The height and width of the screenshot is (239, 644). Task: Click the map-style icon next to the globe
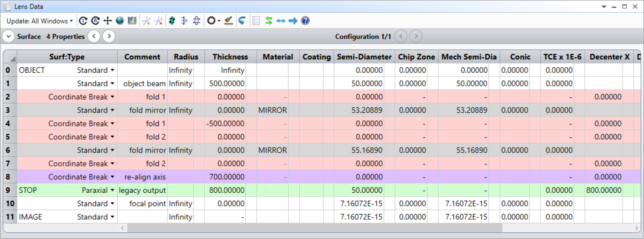click(132, 21)
